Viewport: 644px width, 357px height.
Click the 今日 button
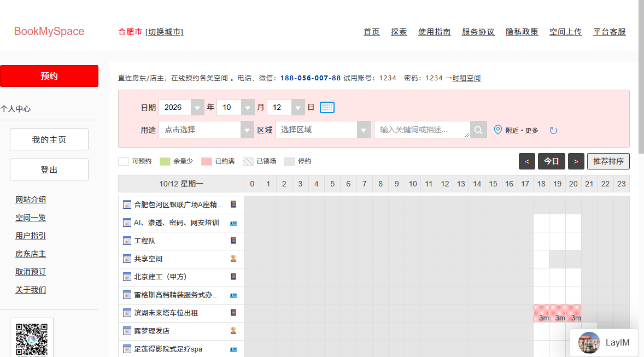tap(551, 161)
